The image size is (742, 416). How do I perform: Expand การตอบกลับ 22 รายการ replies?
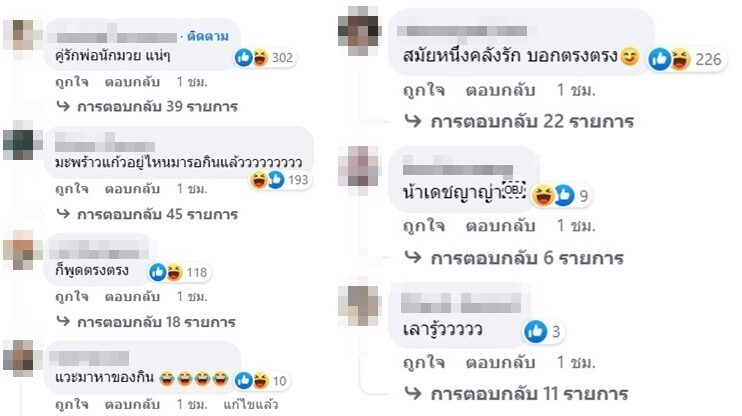519,122
